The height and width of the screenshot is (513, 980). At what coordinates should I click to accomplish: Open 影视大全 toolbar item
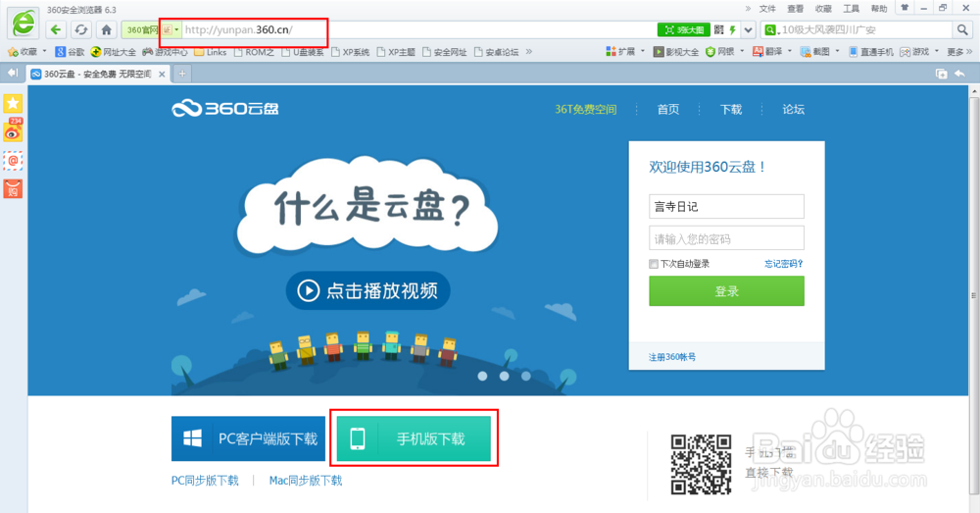(676, 52)
